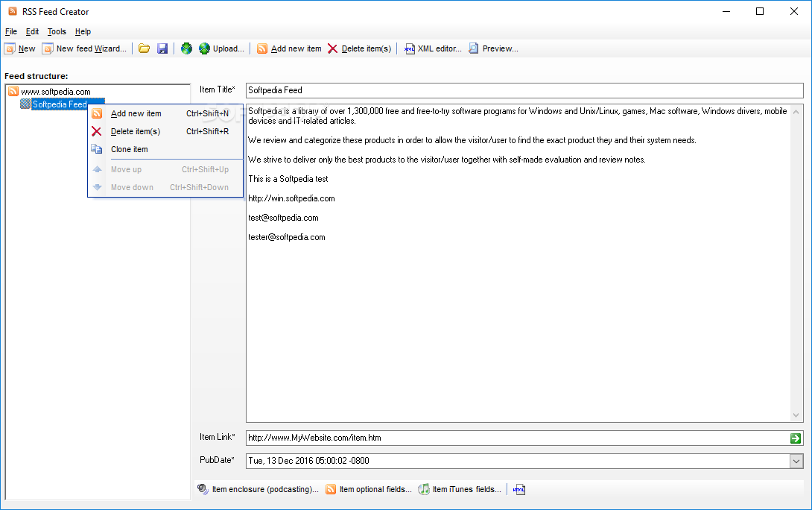Image resolution: width=812 pixels, height=510 pixels.
Task: Click the XML editor page icon
Action: tap(410, 48)
